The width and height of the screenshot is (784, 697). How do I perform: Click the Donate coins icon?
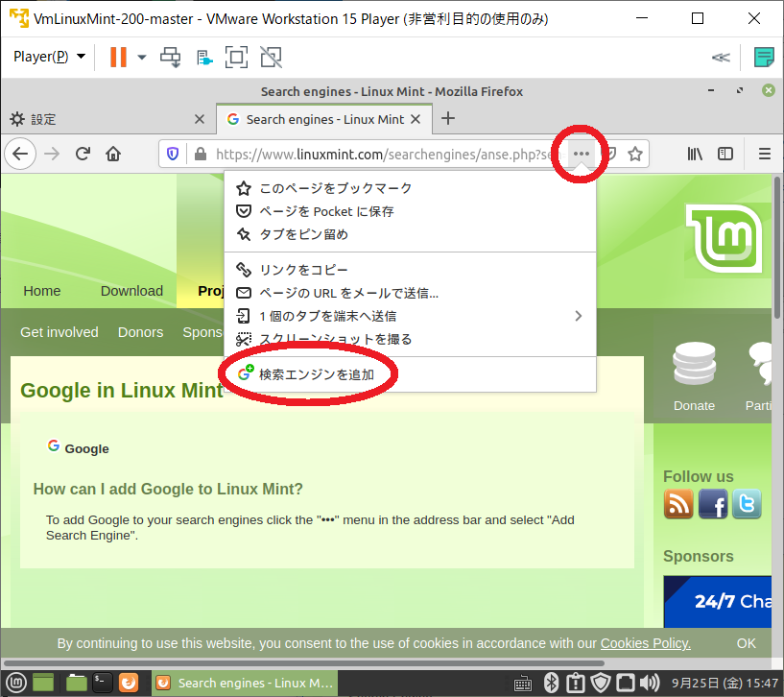pos(694,364)
